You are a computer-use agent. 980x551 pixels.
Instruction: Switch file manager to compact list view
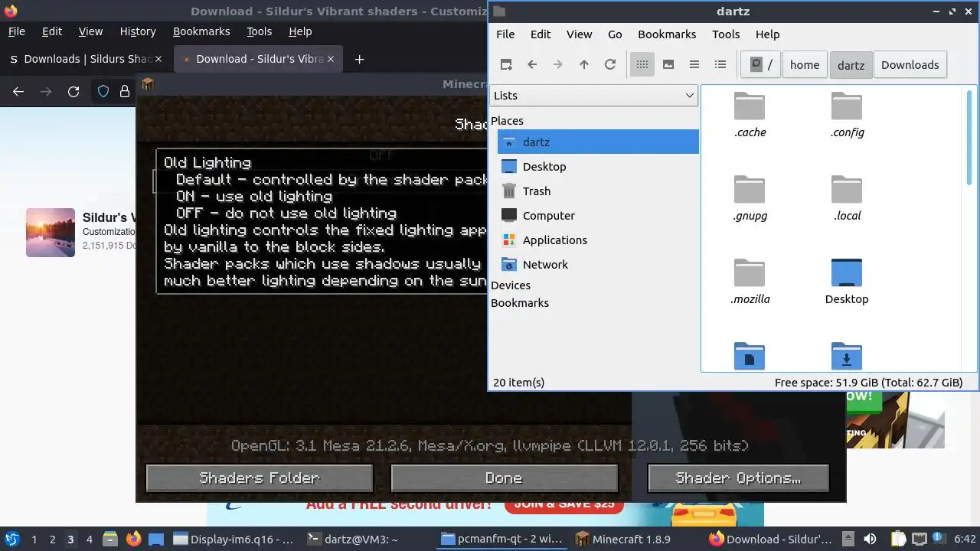coord(694,65)
